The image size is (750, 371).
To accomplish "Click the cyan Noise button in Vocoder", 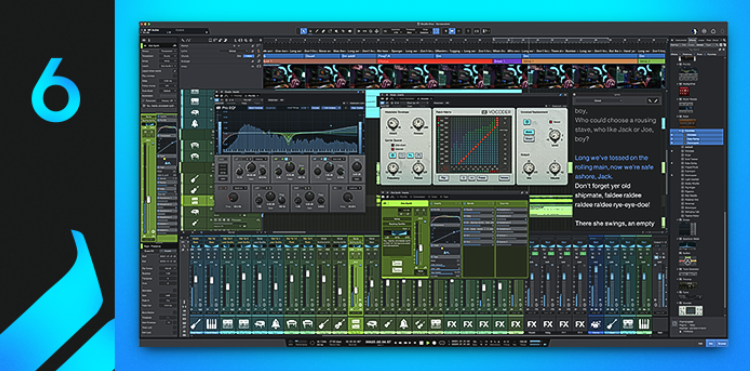I will 529,131.
